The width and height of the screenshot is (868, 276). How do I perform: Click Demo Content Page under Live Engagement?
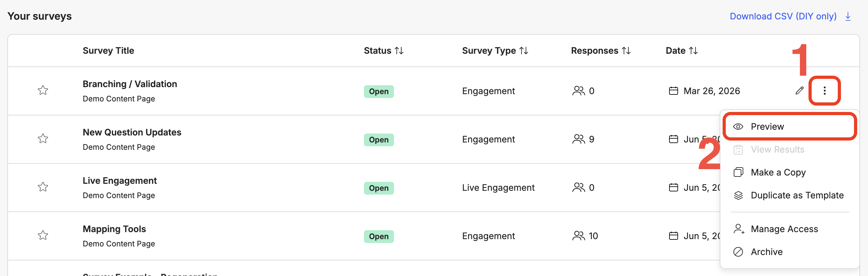[119, 195]
